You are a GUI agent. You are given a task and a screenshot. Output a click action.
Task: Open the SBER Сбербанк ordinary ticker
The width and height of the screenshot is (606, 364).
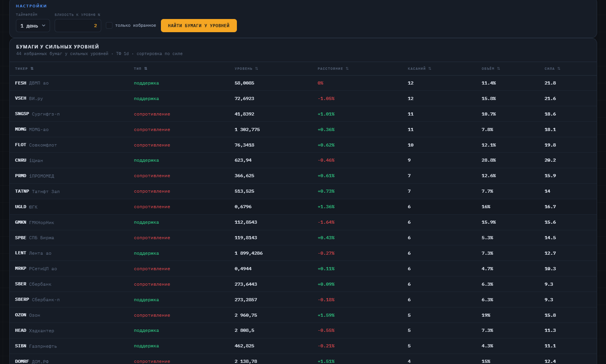click(33, 284)
